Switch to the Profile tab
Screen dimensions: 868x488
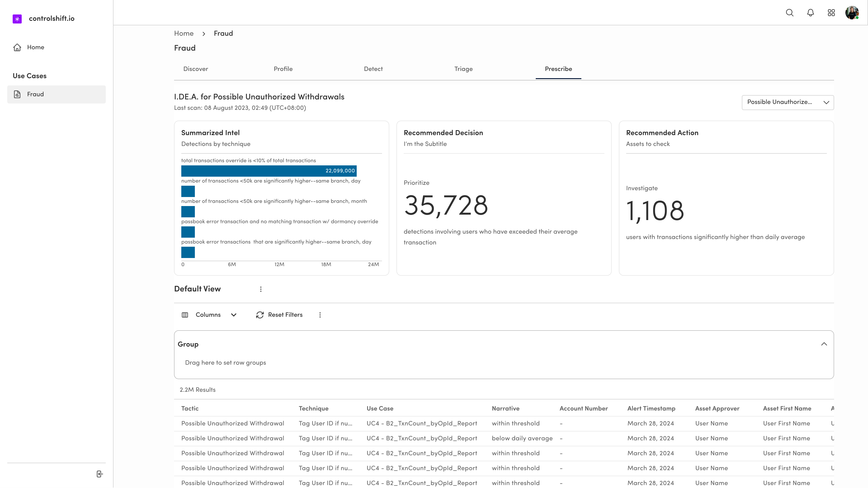coord(283,69)
